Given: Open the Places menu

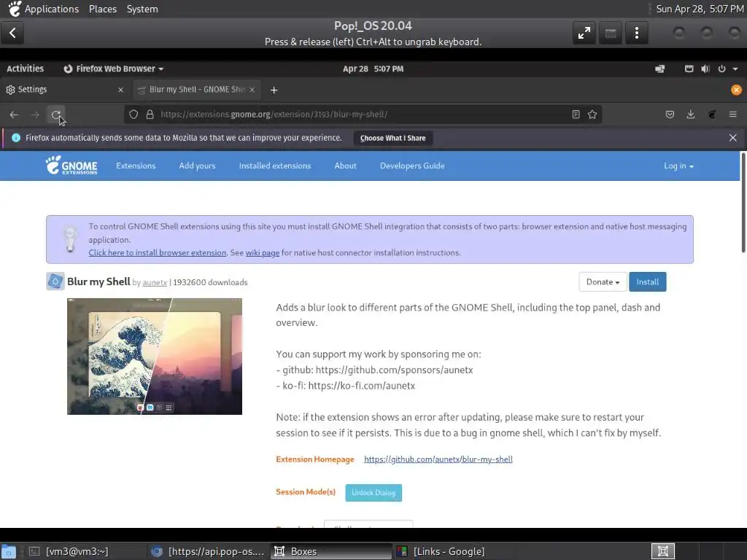Looking at the screenshot, I should pos(102,9).
